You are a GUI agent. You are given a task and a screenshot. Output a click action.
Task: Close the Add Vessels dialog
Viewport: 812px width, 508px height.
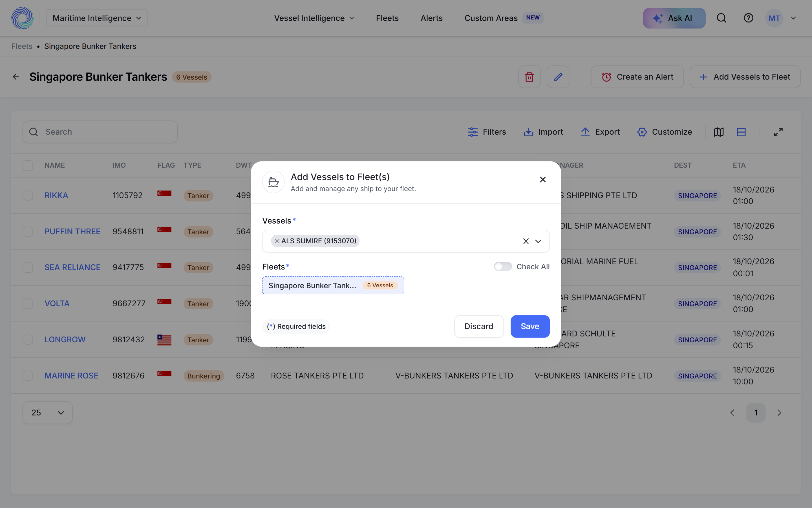pos(543,179)
